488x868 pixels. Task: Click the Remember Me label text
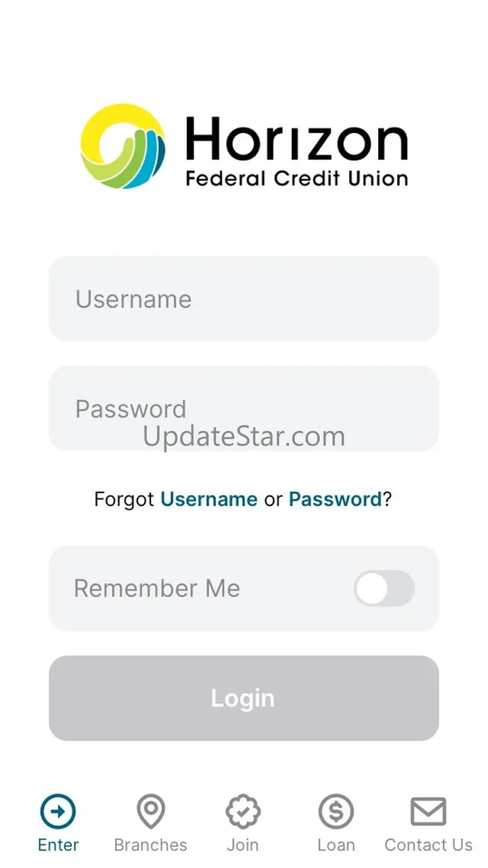tap(157, 588)
